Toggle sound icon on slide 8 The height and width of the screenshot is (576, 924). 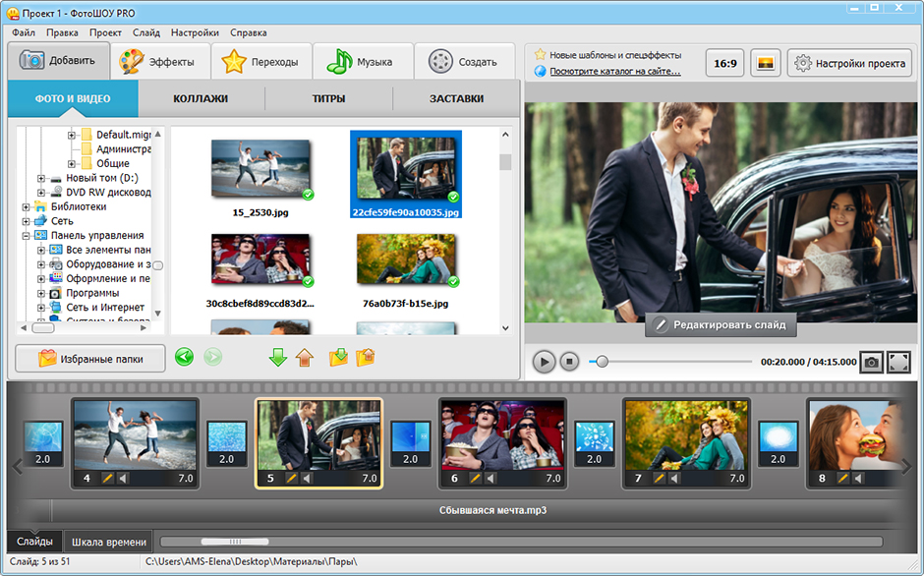[x=858, y=478]
